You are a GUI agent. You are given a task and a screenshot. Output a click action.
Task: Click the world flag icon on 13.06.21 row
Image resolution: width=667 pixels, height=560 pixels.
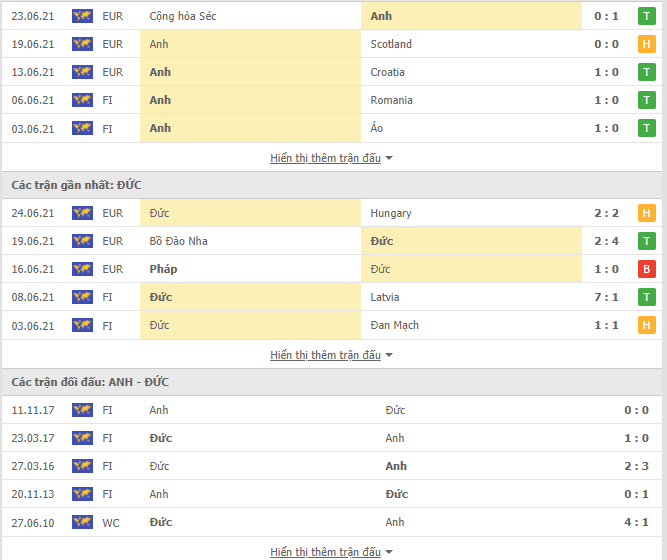[x=82, y=72]
